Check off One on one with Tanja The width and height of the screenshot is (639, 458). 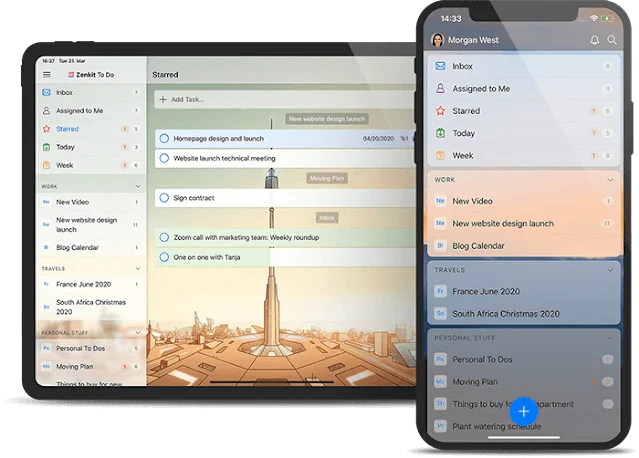click(x=164, y=257)
